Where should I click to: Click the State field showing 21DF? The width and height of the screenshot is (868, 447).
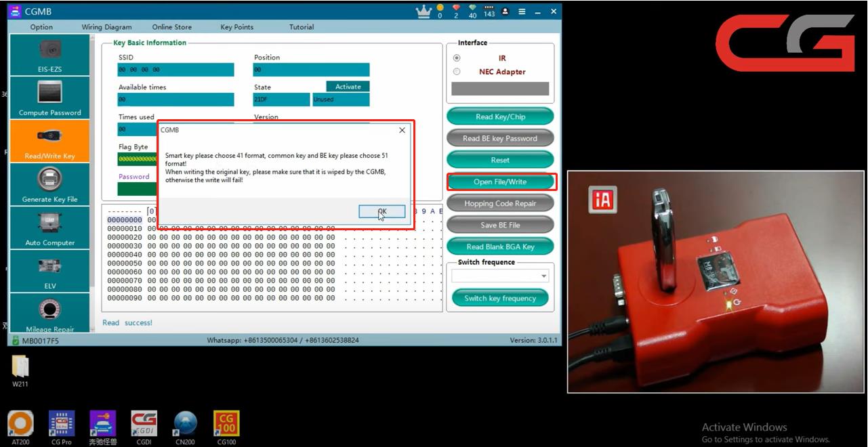[282, 100]
